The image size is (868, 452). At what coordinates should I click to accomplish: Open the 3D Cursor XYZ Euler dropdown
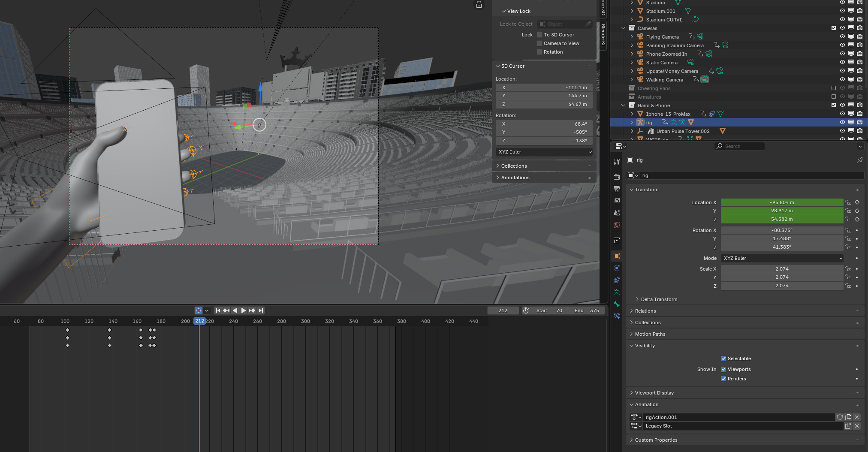(544, 152)
